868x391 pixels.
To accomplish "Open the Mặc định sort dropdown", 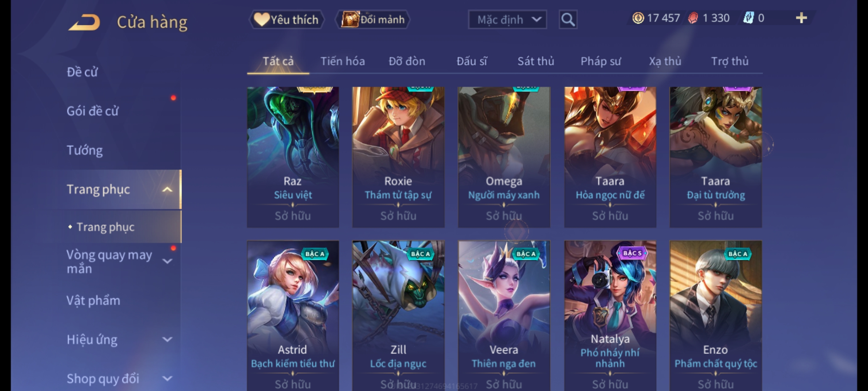I will (x=507, y=20).
